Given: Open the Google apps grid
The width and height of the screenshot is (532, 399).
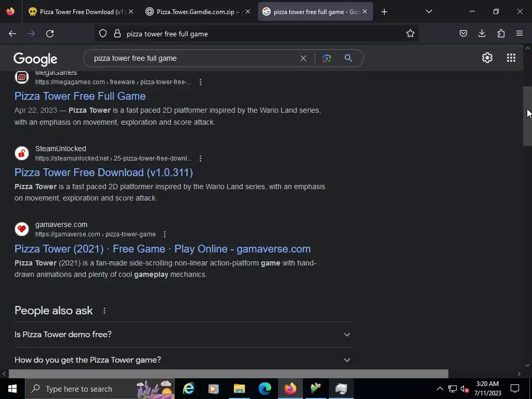Looking at the screenshot, I should (511, 58).
